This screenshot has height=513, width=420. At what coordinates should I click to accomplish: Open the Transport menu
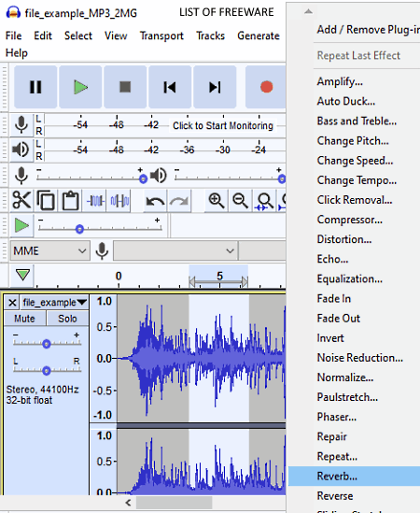161,36
